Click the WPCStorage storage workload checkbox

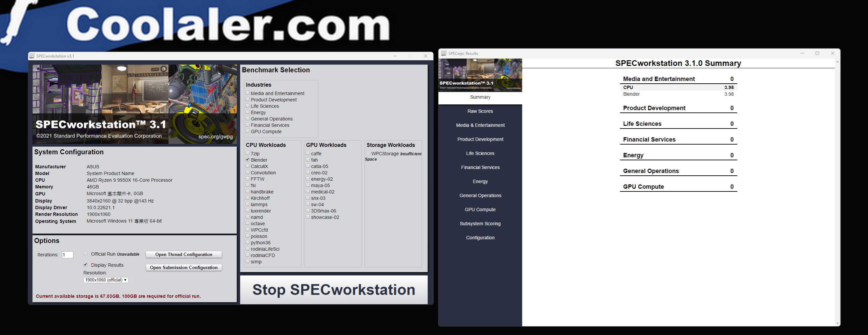368,153
